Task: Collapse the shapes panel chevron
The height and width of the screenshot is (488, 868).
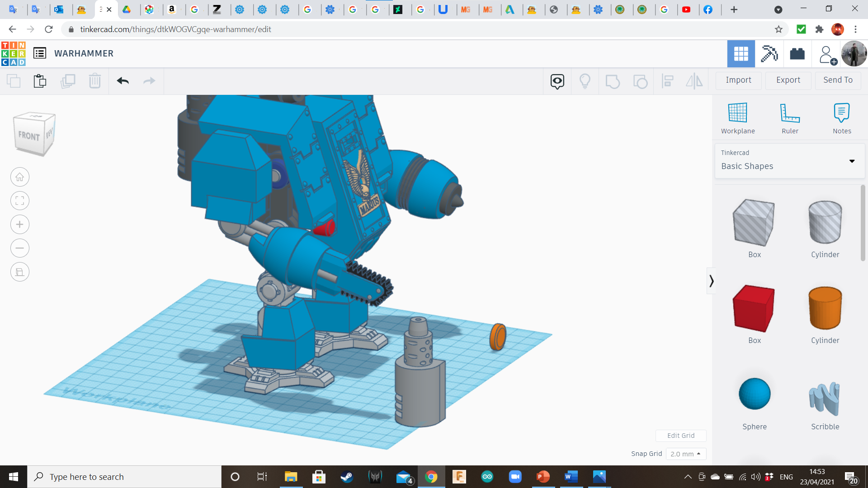Action: 711,281
